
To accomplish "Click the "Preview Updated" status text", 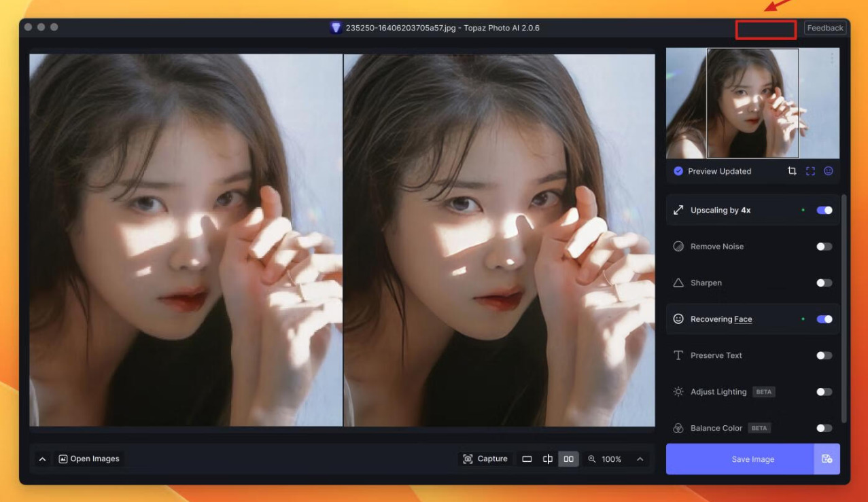I will coord(719,171).
